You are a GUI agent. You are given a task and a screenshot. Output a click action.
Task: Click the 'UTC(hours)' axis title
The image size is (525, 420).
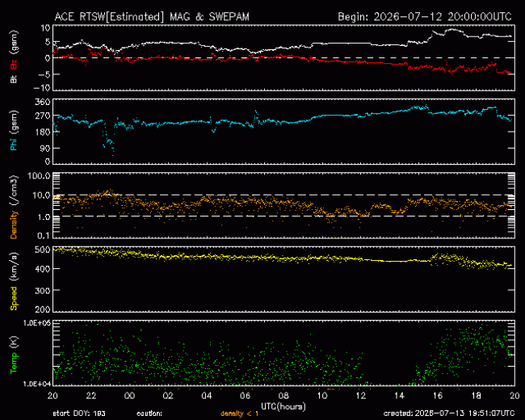(283, 406)
